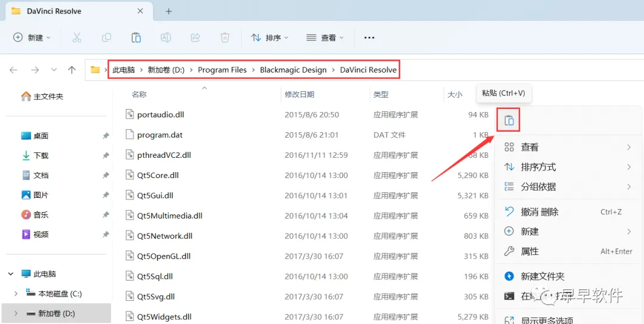
Task: Click Blackmagic Design breadcrumb segment
Action: (293, 70)
